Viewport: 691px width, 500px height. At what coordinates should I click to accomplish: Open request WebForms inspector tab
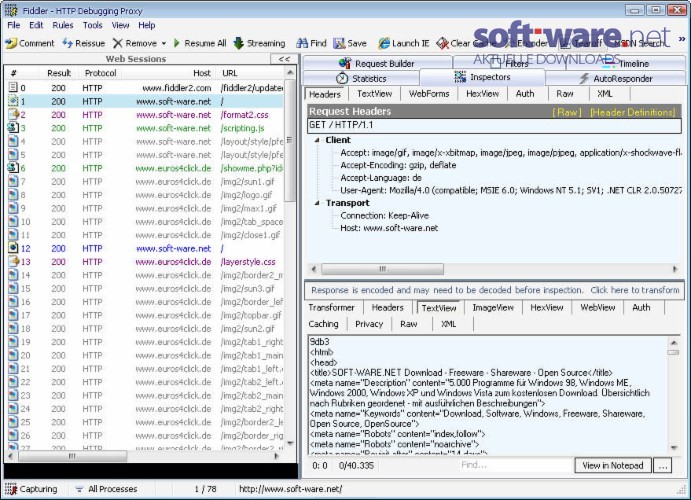click(x=429, y=94)
